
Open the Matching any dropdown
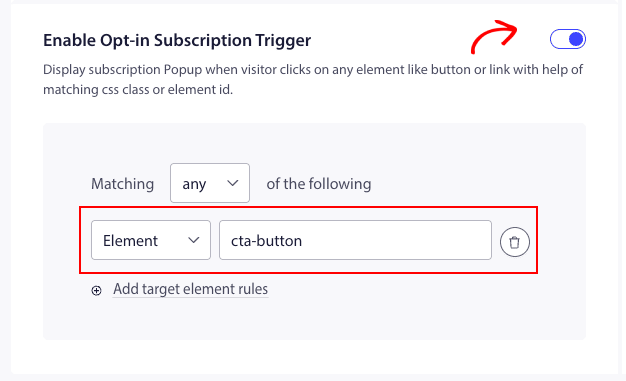[210, 183]
